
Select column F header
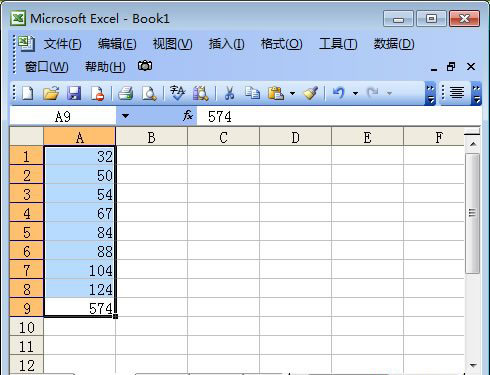(434, 137)
